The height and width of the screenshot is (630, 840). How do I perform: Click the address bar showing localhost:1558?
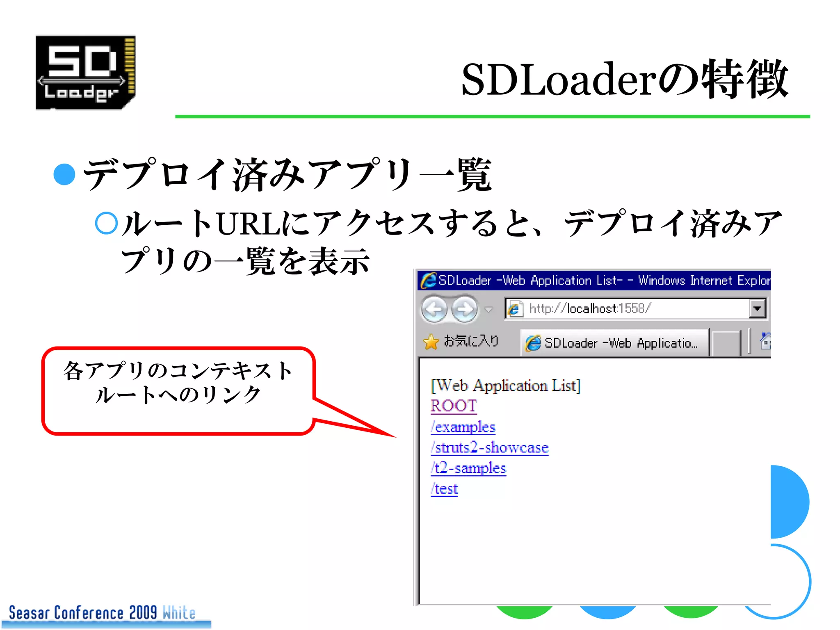point(635,308)
